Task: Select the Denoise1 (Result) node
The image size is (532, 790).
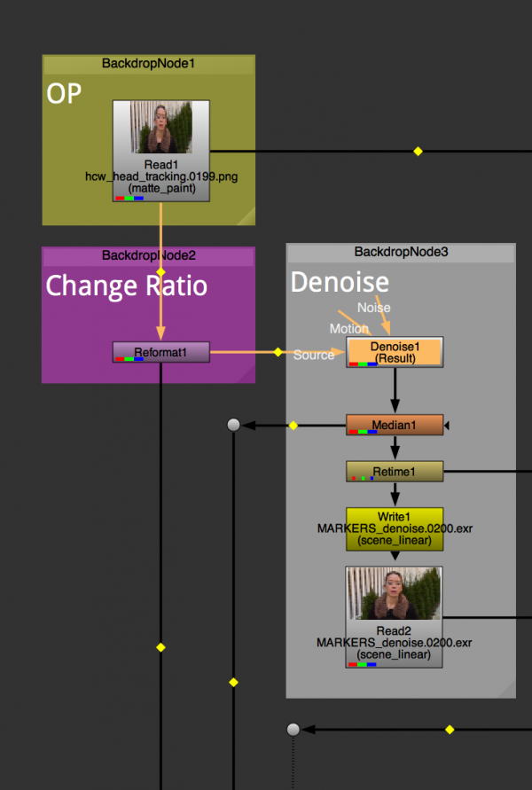Action: (394, 351)
